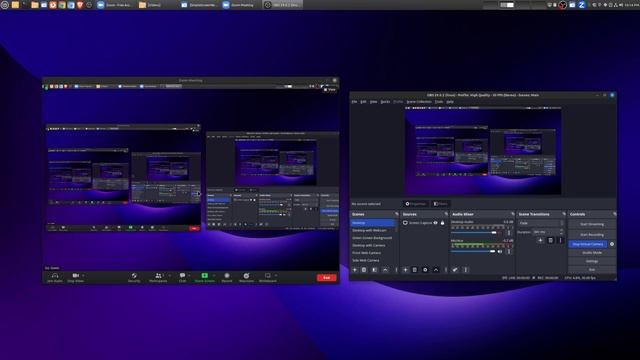Viewport: 640px width, 360px height.
Task: Mute the Mic/Aux audio channel
Action: (500, 251)
